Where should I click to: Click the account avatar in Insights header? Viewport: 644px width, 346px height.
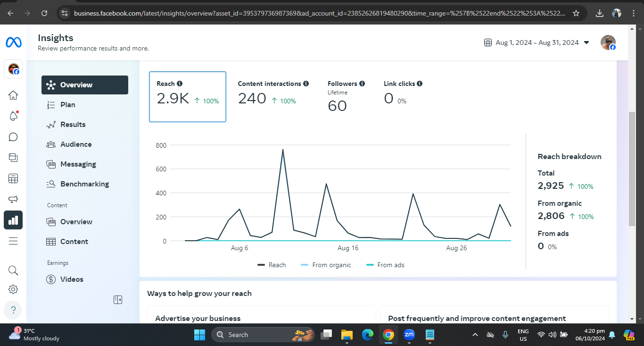pos(608,42)
